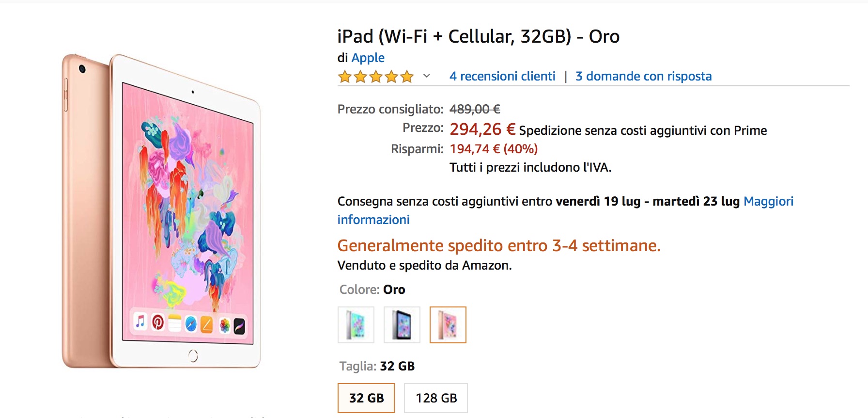Choose the space gray iPad variant thumbnail
This screenshot has width=868, height=418.
(402, 325)
